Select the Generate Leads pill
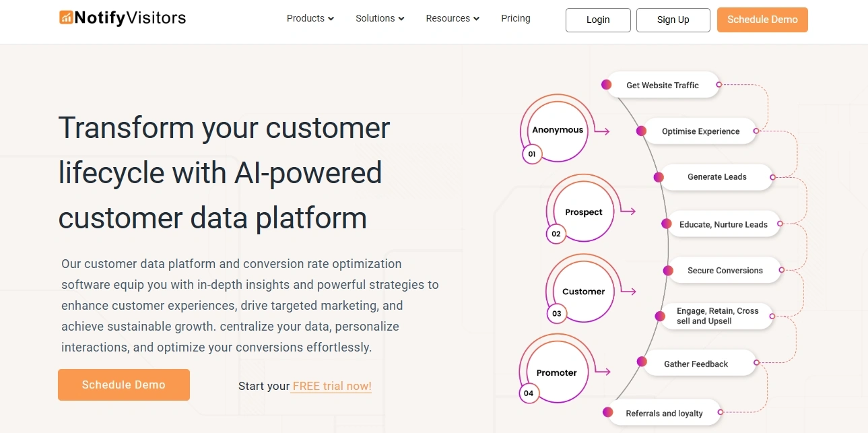Image resolution: width=868 pixels, height=433 pixels. (x=716, y=177)
